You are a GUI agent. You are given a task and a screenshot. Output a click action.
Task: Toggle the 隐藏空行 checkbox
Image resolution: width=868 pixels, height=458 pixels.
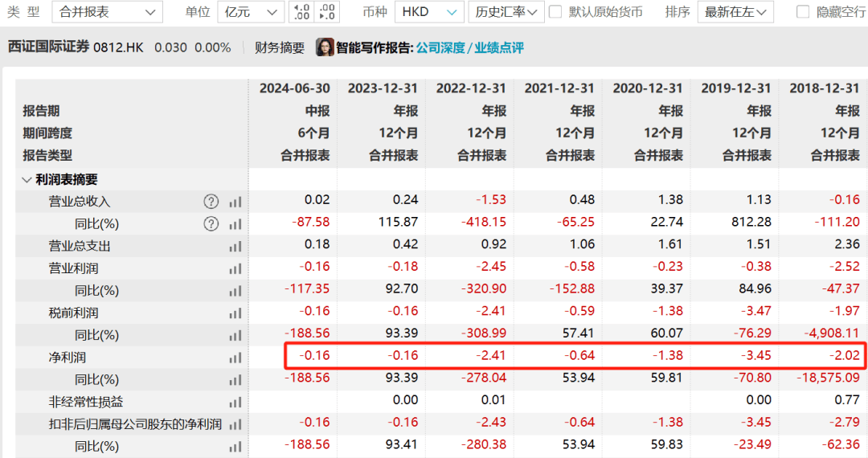pyautogui.click(x=803, y=11)
